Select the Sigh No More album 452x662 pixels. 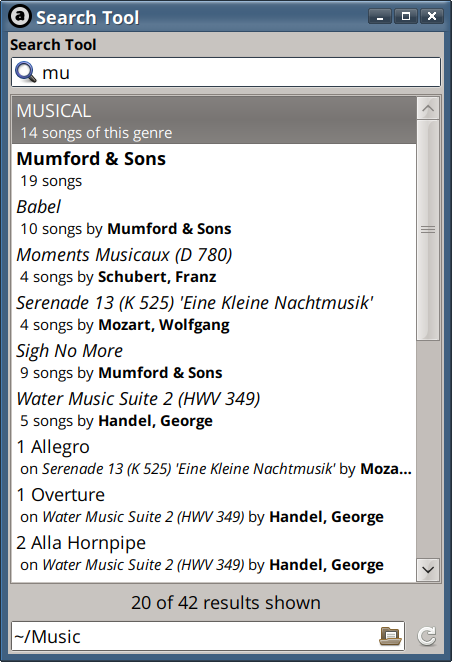coord(214,361)
